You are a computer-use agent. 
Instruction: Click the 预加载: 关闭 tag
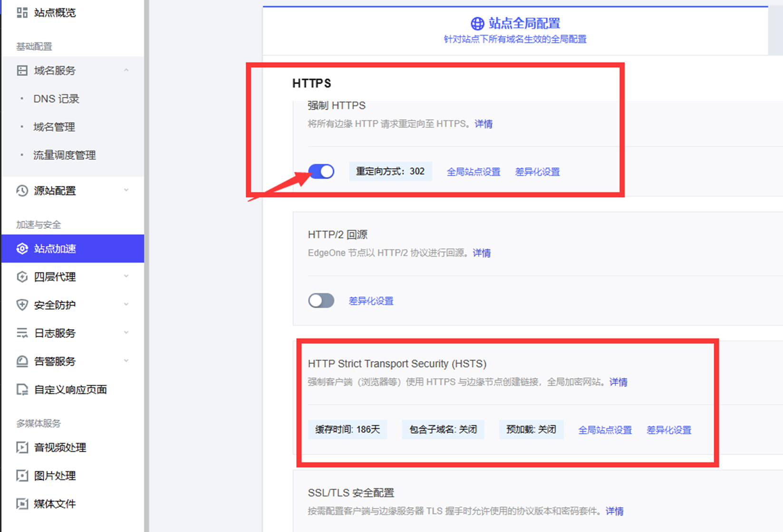[531, 430]
